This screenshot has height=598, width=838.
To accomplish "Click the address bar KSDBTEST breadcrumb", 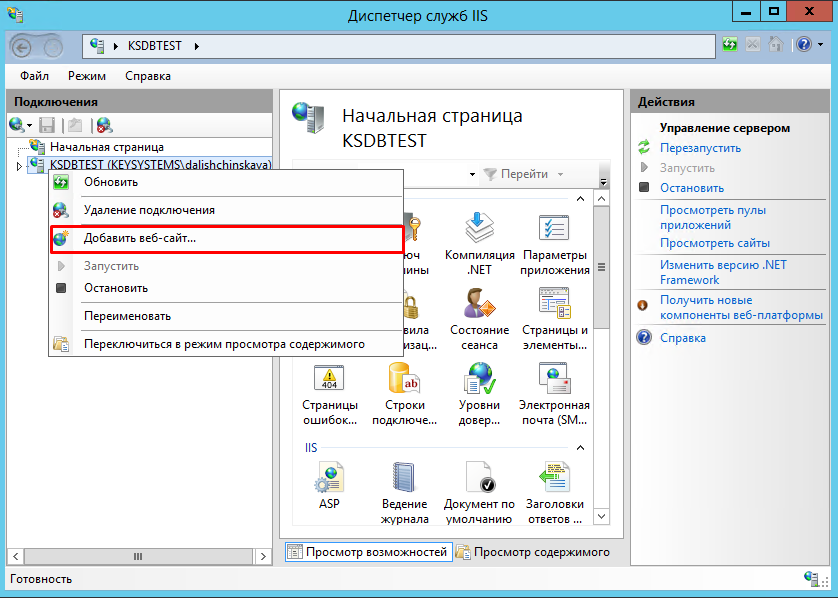I will coord(154,46).
